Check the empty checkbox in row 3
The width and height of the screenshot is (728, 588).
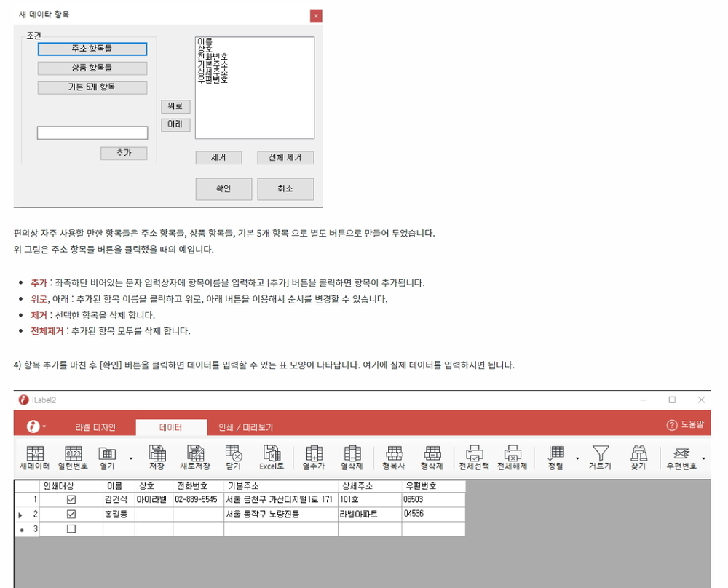click(71, 528)
